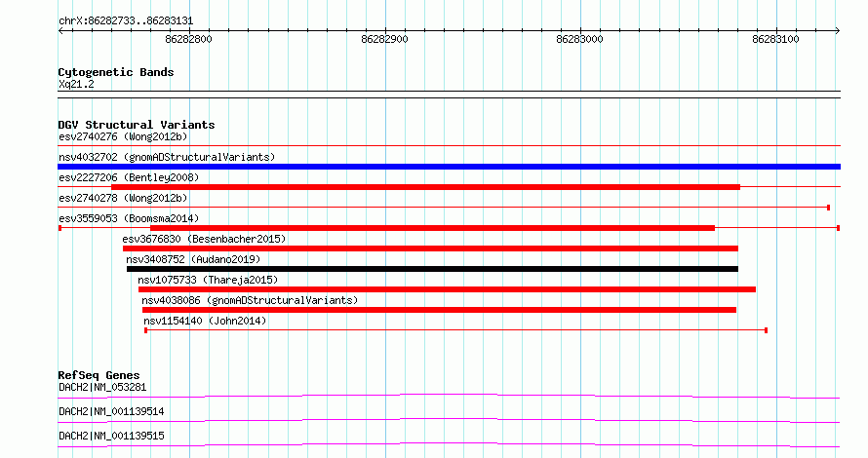
Task: Click the magenta NM_001139514 transcript line
Action: point(449,420)
